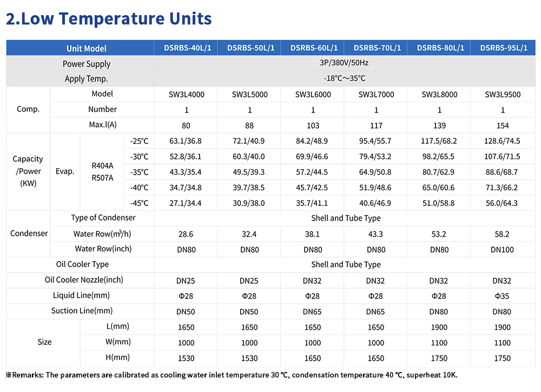Screen dimensions: 541x392
Task: Click capacity value 60.3/40.0
Action: [x=248, y=156]
